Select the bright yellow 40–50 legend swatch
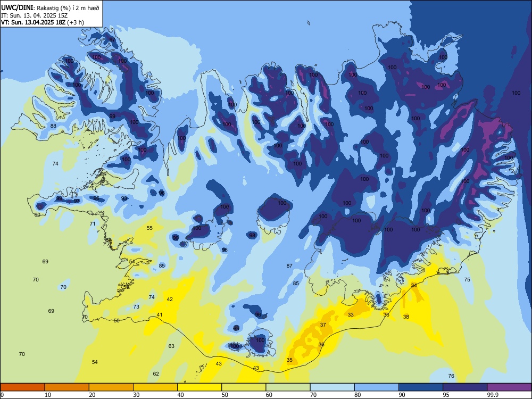The height and width of the screenshot is (399, 532). pyautogui.click(x=199, y=387)
